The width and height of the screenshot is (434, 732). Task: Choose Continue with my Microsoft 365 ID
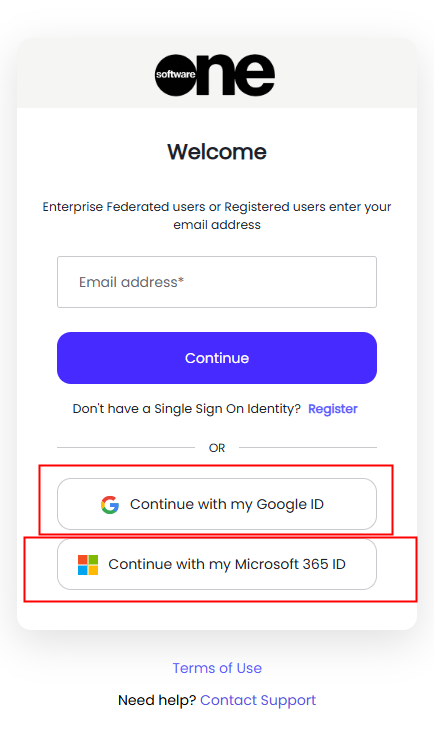[x=217, y=564]
